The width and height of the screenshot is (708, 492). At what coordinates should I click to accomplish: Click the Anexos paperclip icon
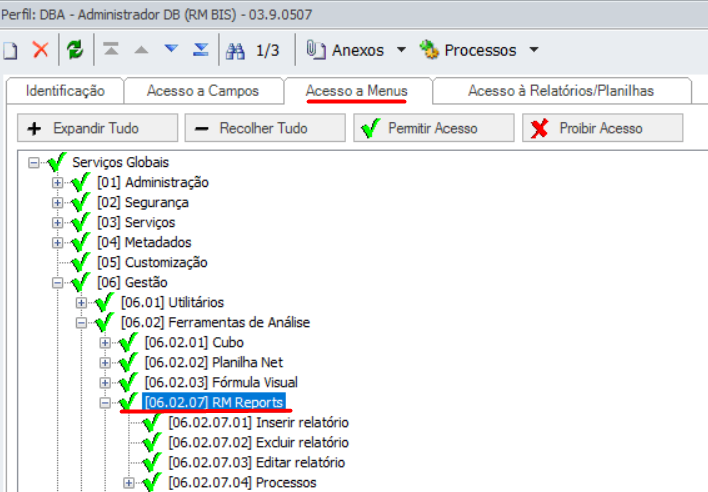point(316,49)
